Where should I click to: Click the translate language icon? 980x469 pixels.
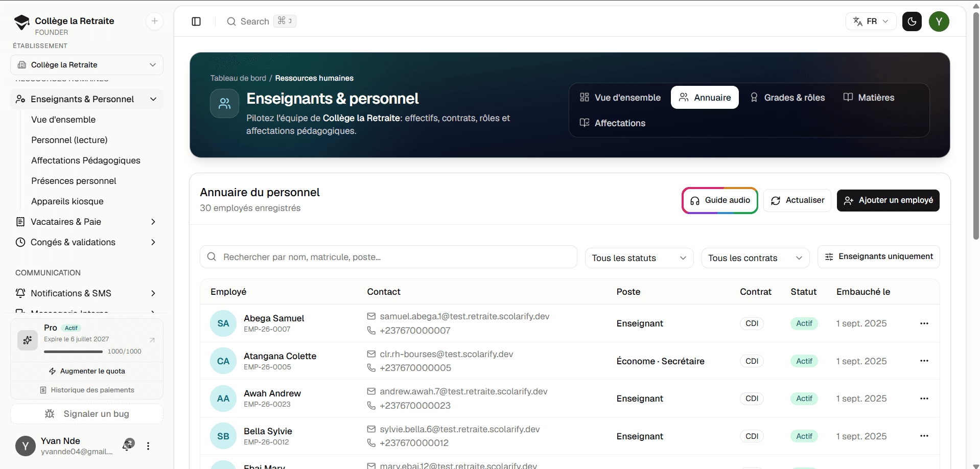click(858, 21)
